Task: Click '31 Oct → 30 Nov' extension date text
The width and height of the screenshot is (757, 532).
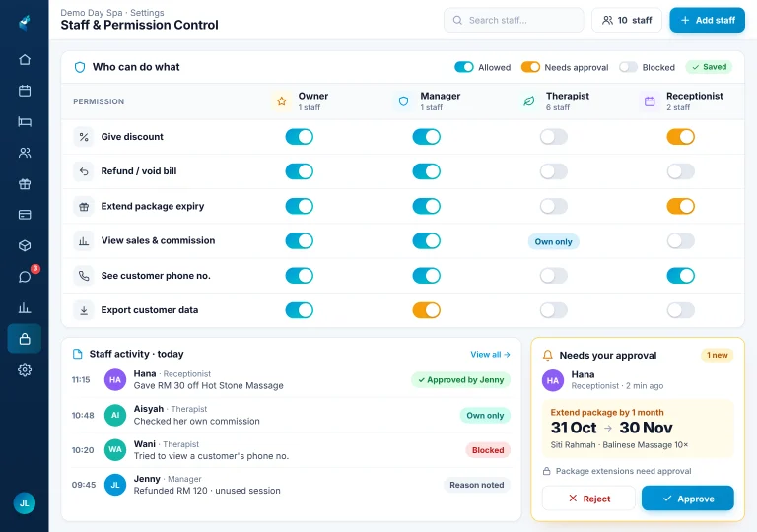Action: 612,428
